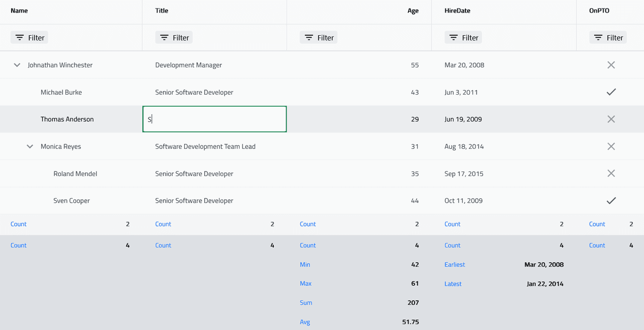Click the age cell showing 31
Image resolution: width=644 pixels, height=330 pixels.
point(359,146)
